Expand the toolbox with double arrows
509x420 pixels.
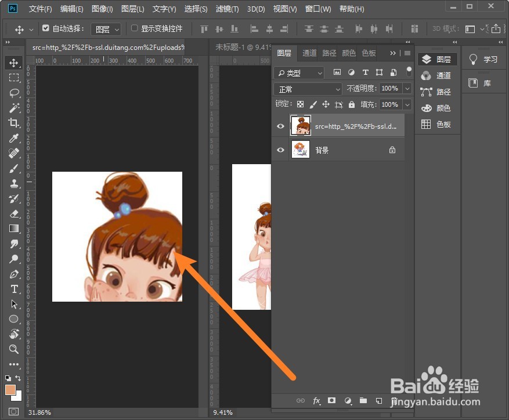[8, 42]
